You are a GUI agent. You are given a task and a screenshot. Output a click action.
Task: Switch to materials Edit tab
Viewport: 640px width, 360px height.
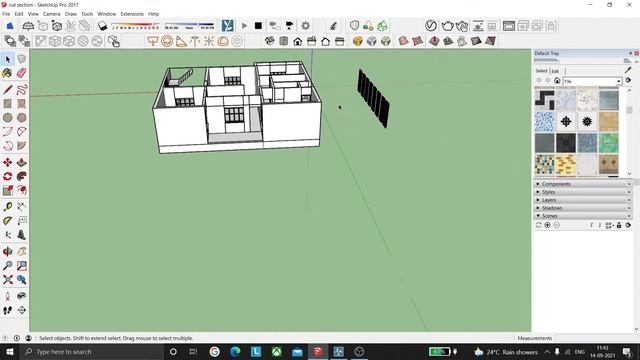point(555,71)
